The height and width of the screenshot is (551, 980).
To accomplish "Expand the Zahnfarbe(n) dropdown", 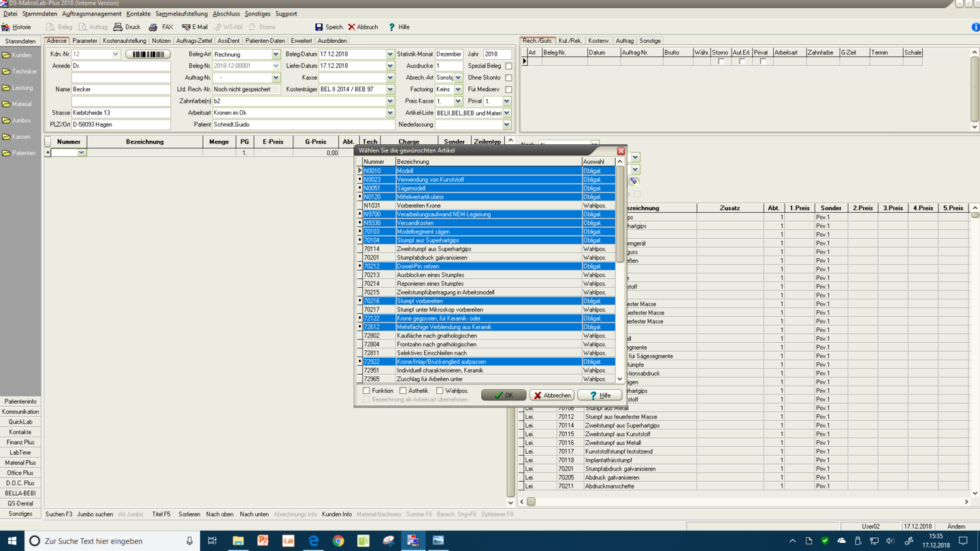I will click(x=390, y=101).
